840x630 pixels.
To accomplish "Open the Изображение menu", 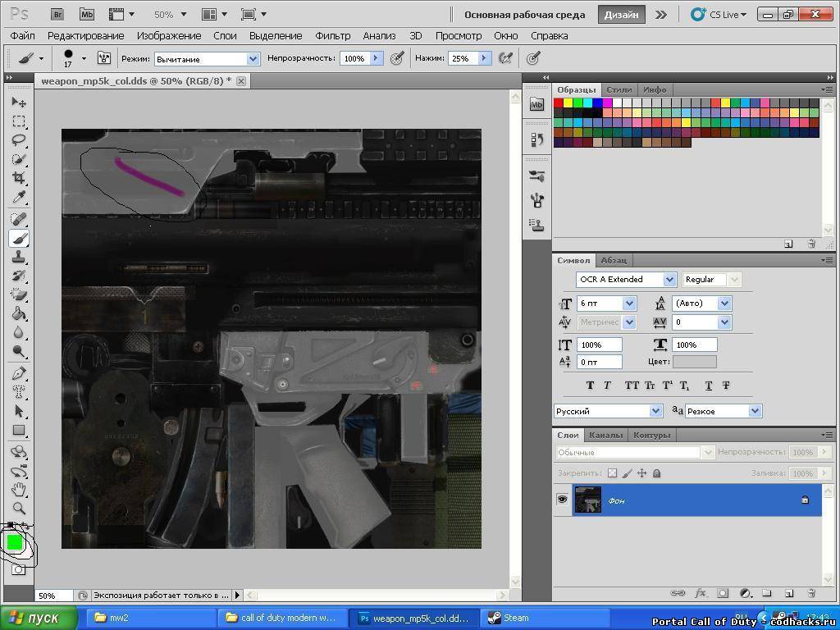I will click(x=169, y=36).
